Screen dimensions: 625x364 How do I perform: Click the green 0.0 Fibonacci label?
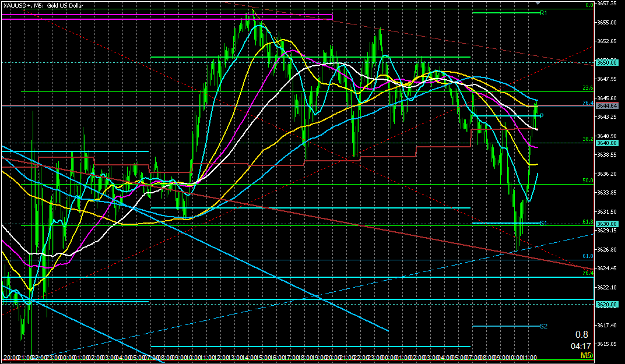589,5
